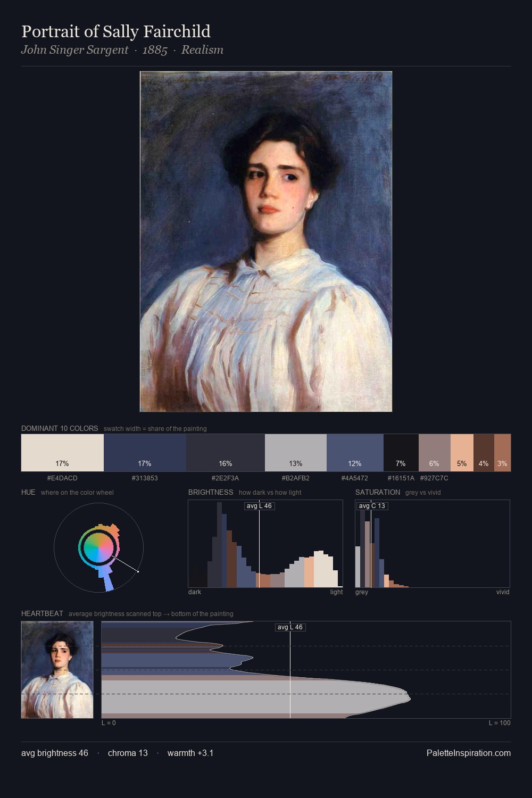Click the heartbeat painting thumbnail
532x798 pixels.
(x=57, y=670)
